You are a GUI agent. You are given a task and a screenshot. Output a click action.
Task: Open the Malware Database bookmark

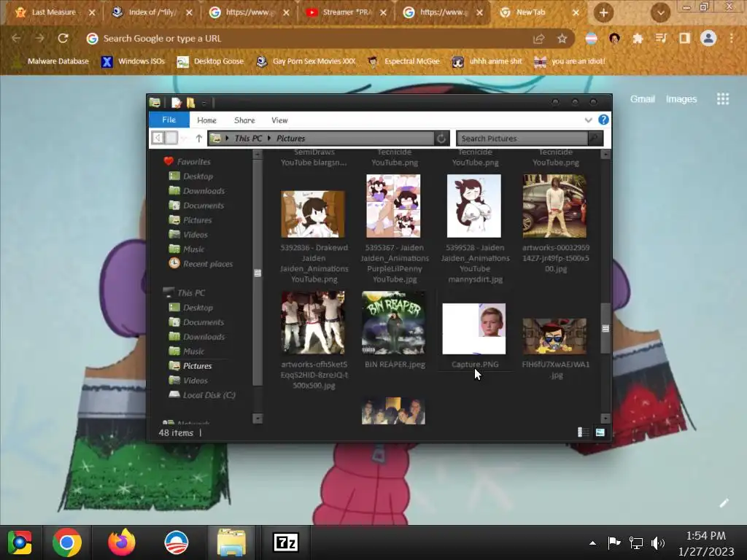coord(50,61)
